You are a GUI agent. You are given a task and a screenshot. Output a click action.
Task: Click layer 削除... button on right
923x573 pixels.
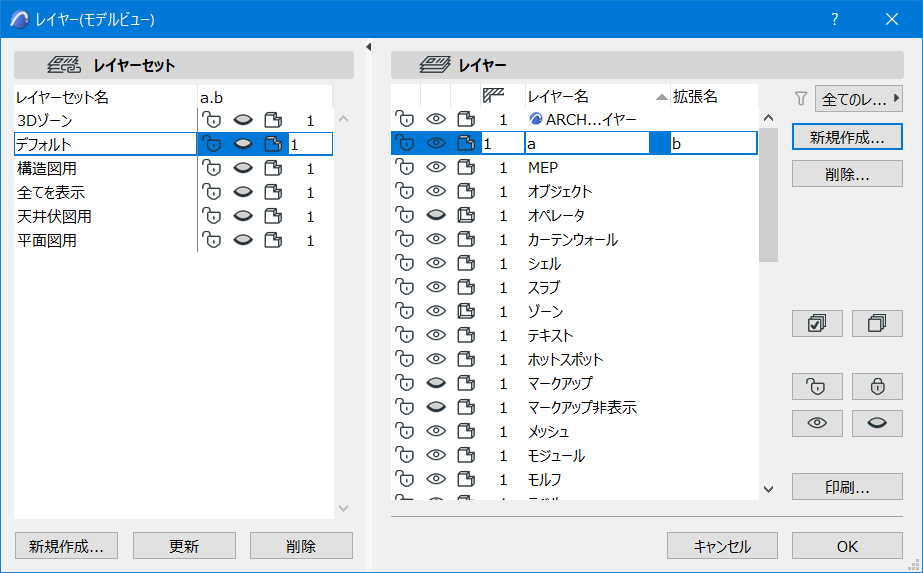pyautogui.click(x=847, y=174)
